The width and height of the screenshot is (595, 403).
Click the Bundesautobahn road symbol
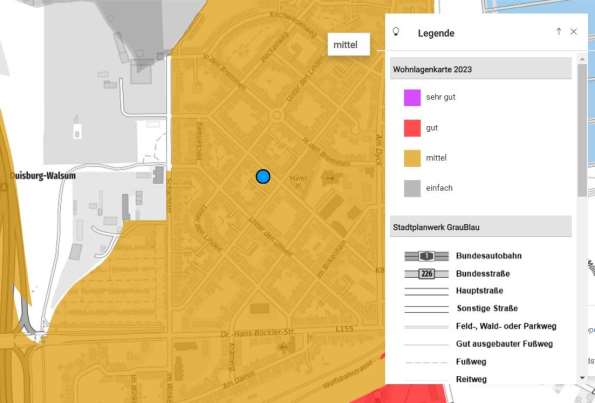[427, 256]
